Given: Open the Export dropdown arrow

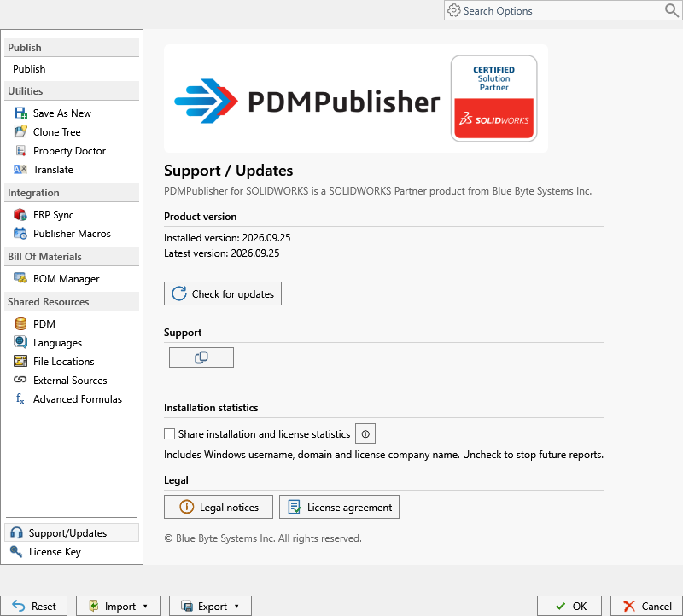Looking at the screenshot, I should tap(236, 607).
